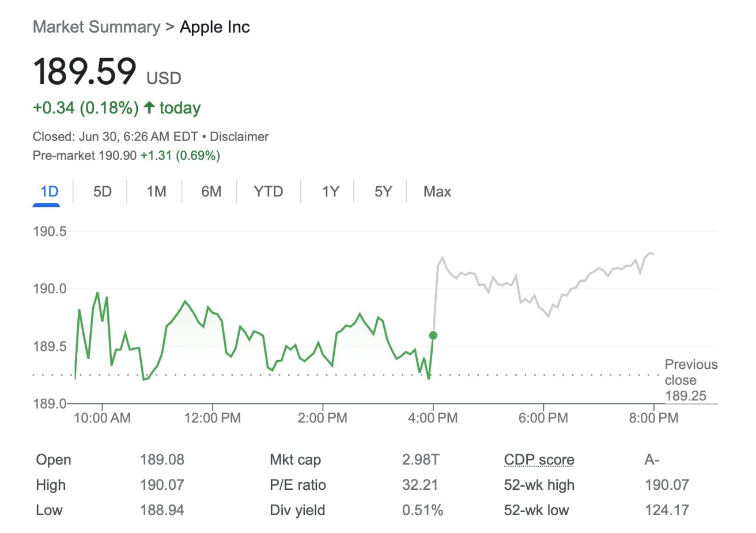Viewport: 756px width, 533px height.
Task: Click the 8:00 PM time axis label
Action: (653, 418)
